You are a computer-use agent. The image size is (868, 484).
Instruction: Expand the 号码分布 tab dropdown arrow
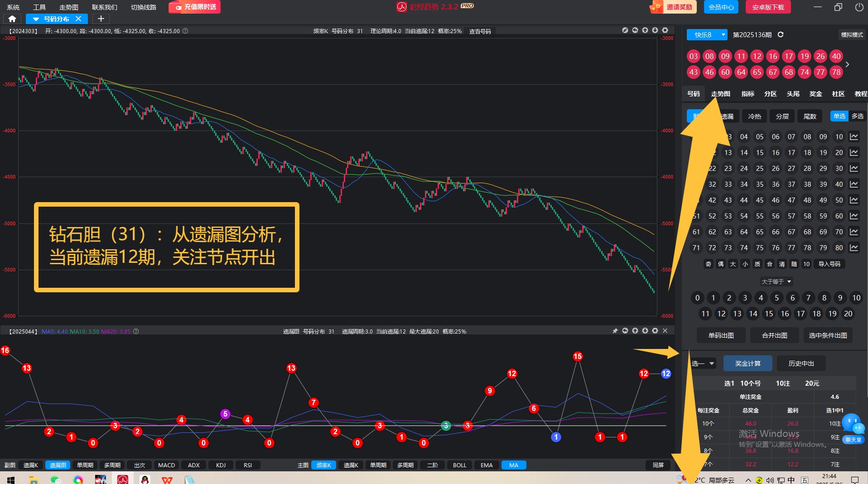[36, 19]
